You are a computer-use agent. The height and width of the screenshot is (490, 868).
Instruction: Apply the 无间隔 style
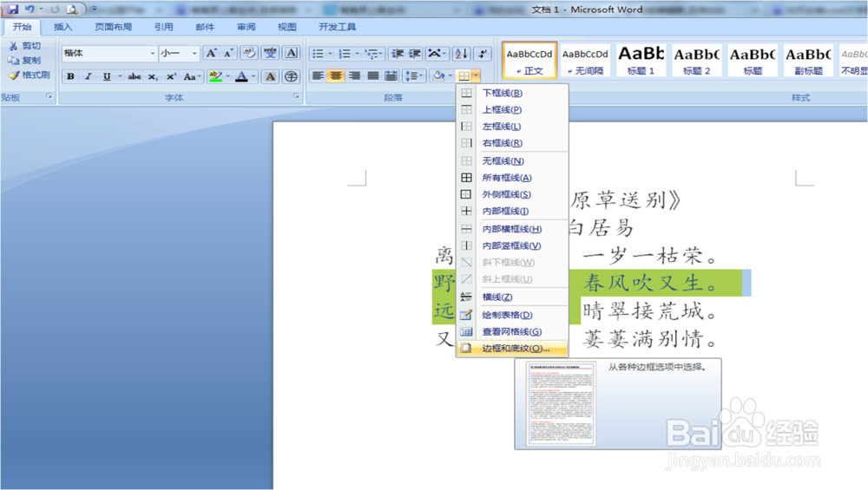click(585, 61)
